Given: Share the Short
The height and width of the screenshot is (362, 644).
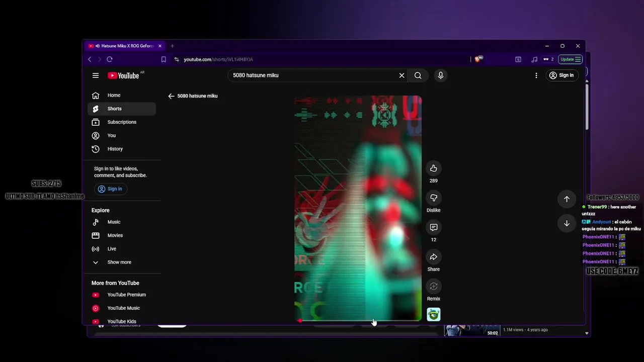Looking at the screenshot, I should [434, 257].
